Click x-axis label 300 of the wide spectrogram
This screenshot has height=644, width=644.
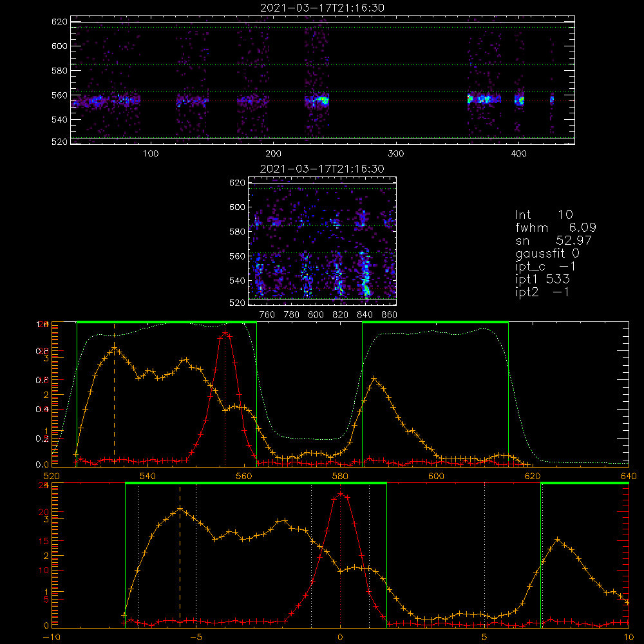tap(396, 154)
